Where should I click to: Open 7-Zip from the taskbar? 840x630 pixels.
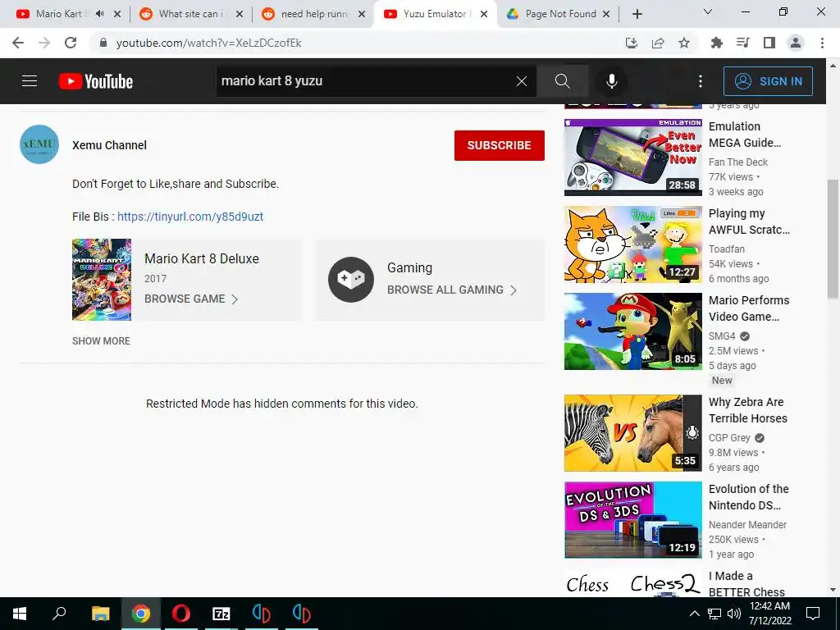(221, 614)
